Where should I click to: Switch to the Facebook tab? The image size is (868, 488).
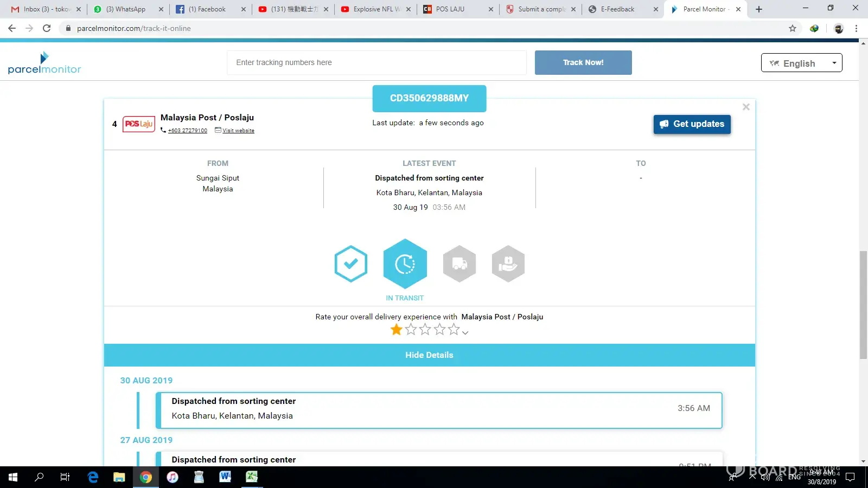[x=210, y=9]
